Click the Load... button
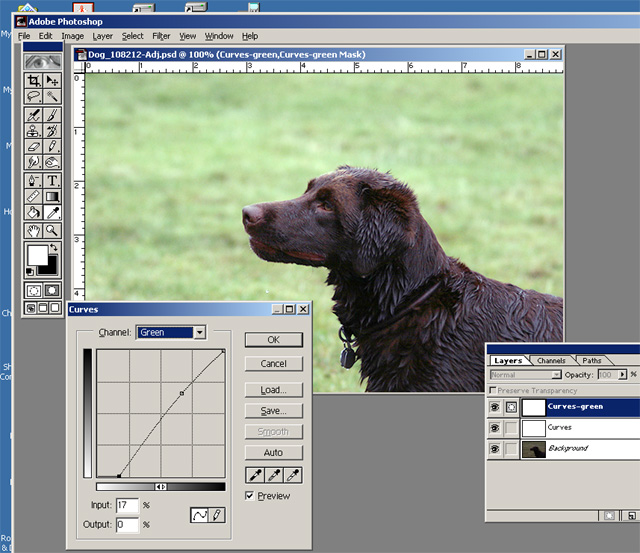This screenshot has height=553, width=640. [274, 390]
